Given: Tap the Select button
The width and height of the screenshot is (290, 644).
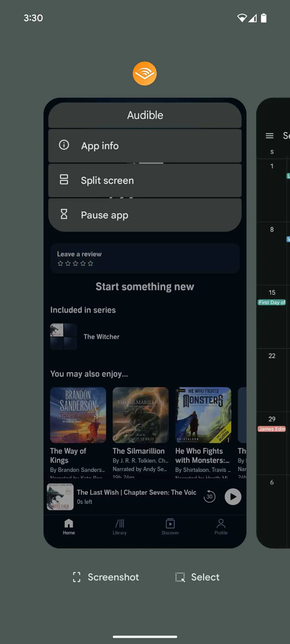Looking at the screenshot, I should [x=197, y=577].
